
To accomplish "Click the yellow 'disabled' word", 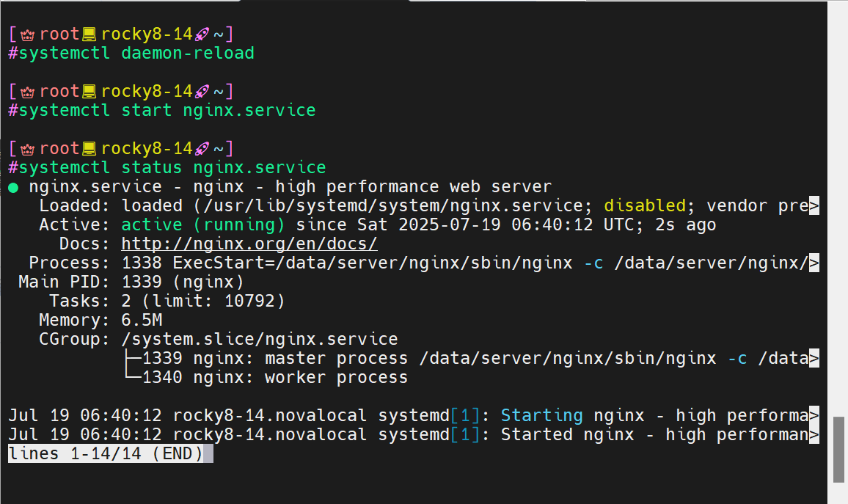I will coord(645,206).
